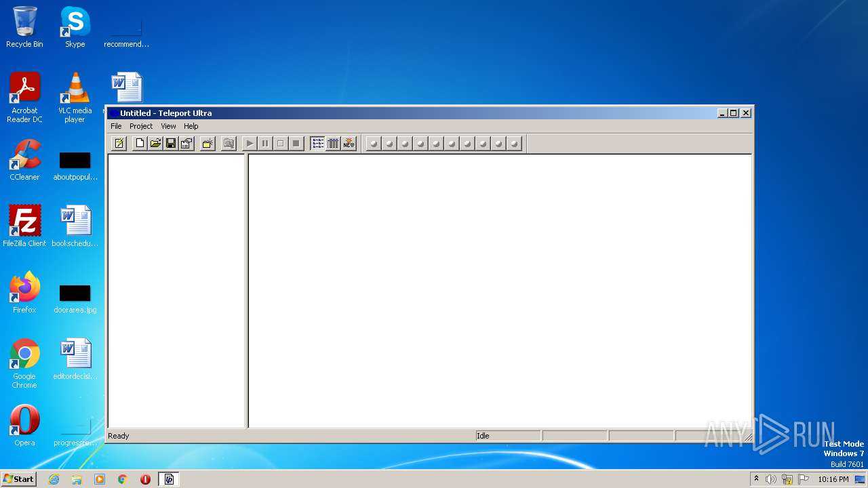This screenshot has width=868, height=488.
Task: Select the doorarea.jpg file icon
Action: (x=75, y=298)
